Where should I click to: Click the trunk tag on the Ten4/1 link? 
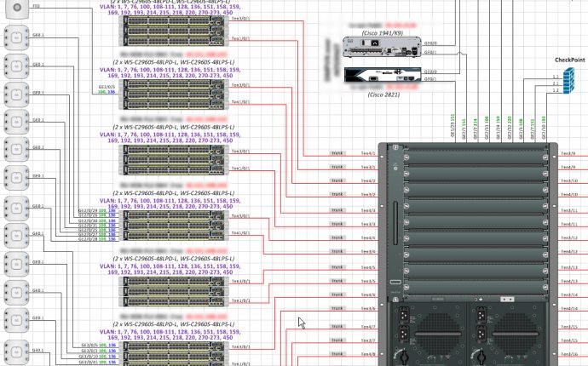click(x=337, y=153)
